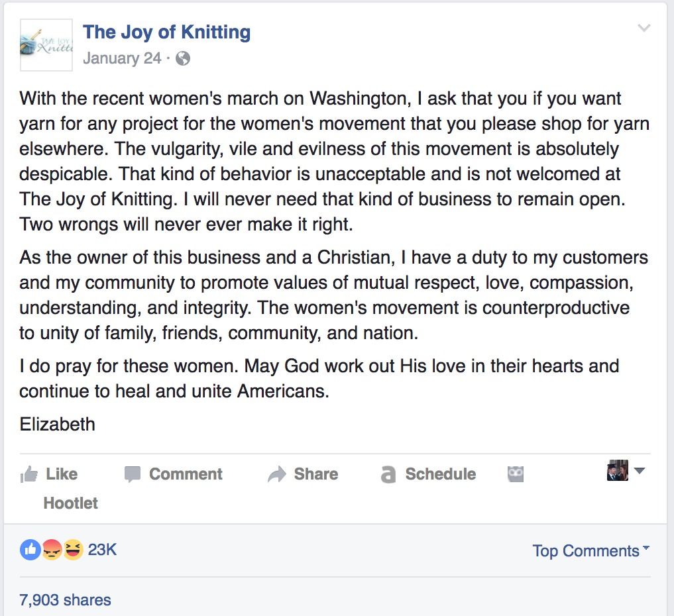Click The Joy of Knitting profile picture
Image resolution: width=674 pixels, height=616 pixels.
[x=46, y=44]
